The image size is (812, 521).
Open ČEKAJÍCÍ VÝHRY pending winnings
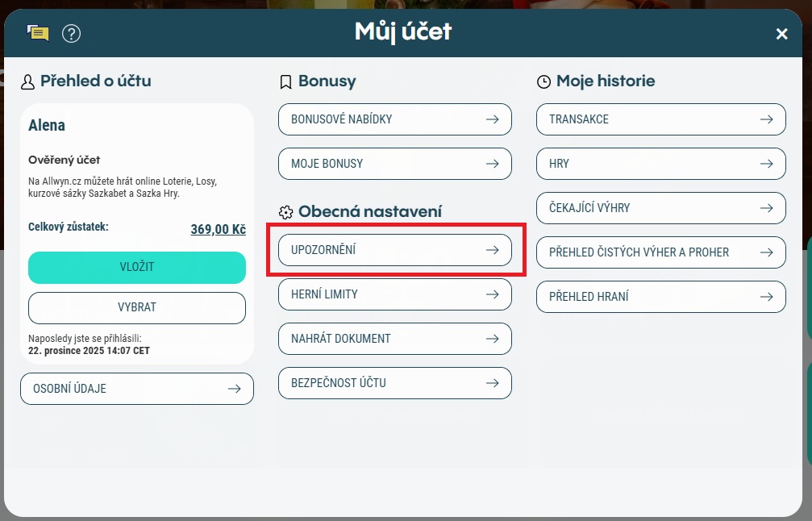click(x=661, y=208)
